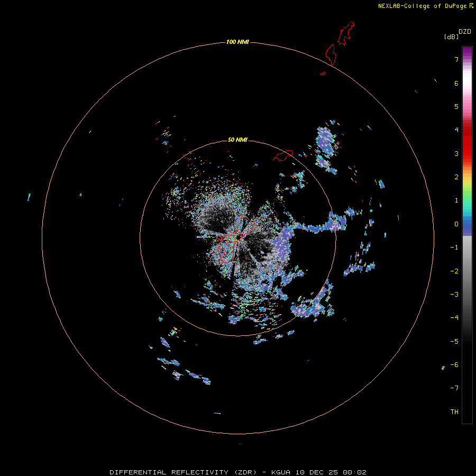Viewport: 476px width, 476px height.
Task: Click the DZD product label above the scale
Action: 465,32
